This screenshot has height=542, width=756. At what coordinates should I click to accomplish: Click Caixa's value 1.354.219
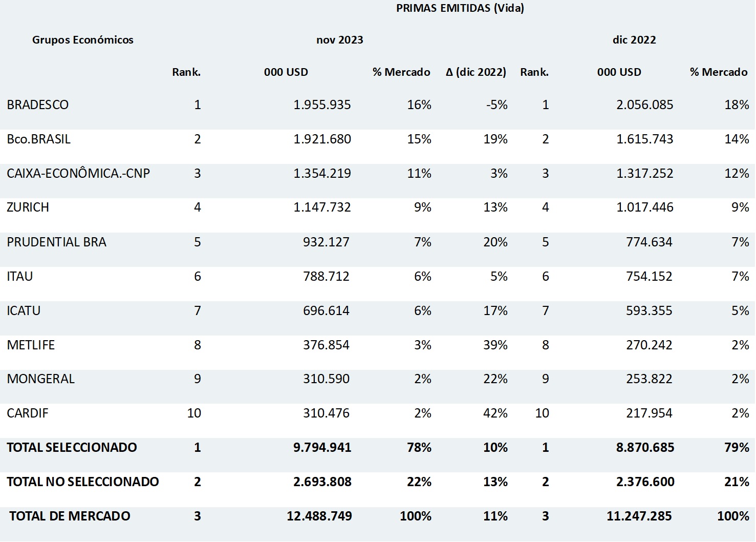click(322, 173)
